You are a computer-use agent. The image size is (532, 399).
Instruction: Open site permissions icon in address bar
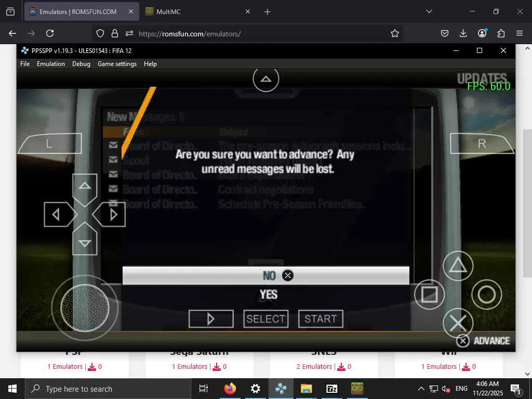point(129,33)
